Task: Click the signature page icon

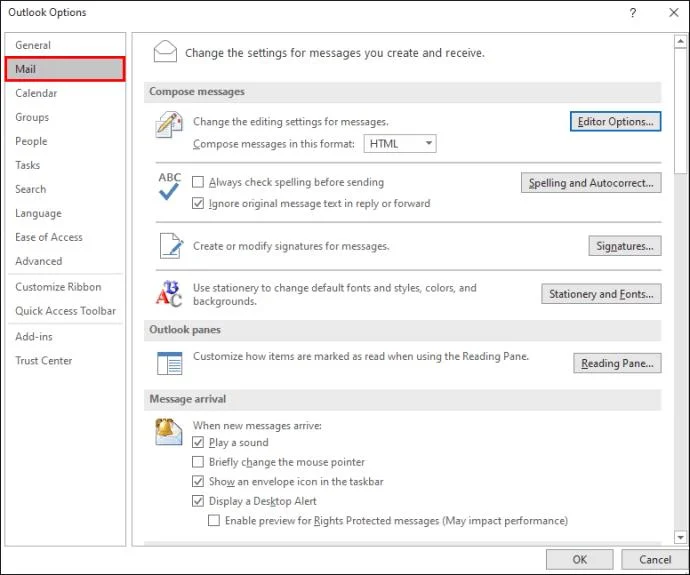Action: tap(171, 245)
